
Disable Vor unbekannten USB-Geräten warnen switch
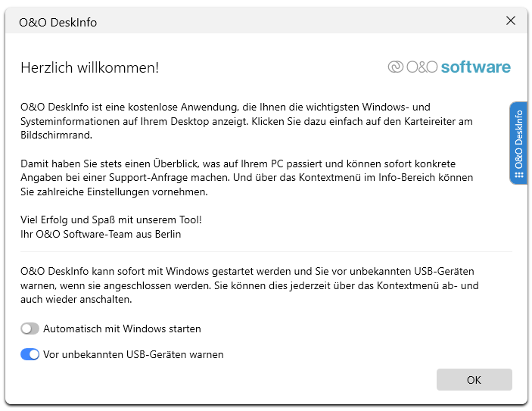click(30, 354)
